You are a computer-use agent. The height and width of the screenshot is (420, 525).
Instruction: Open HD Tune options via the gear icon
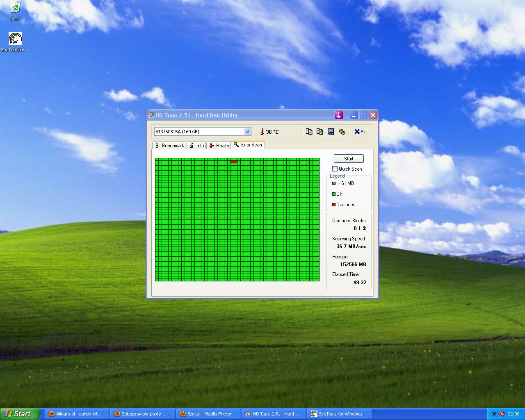342,131
